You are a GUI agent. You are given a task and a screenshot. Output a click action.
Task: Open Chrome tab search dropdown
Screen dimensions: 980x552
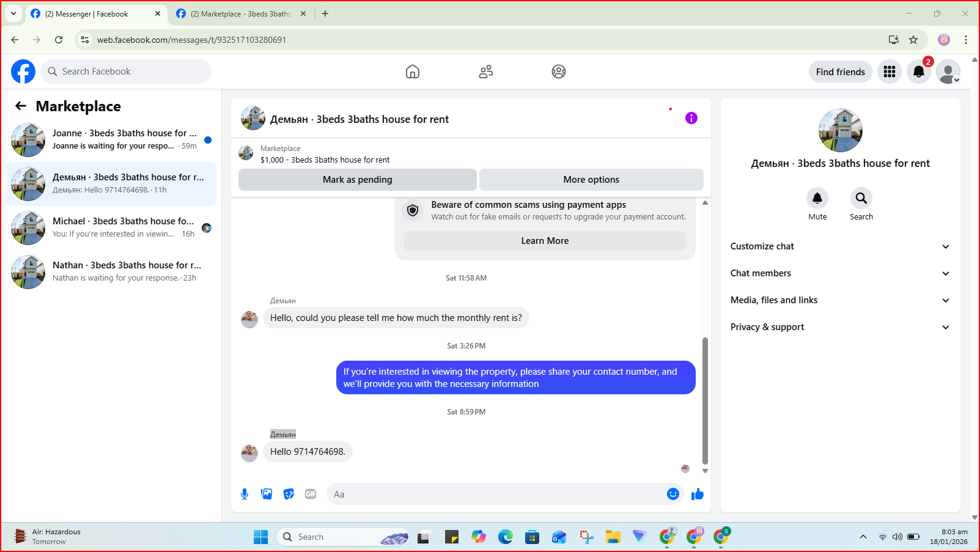click(x=13, y=13)
